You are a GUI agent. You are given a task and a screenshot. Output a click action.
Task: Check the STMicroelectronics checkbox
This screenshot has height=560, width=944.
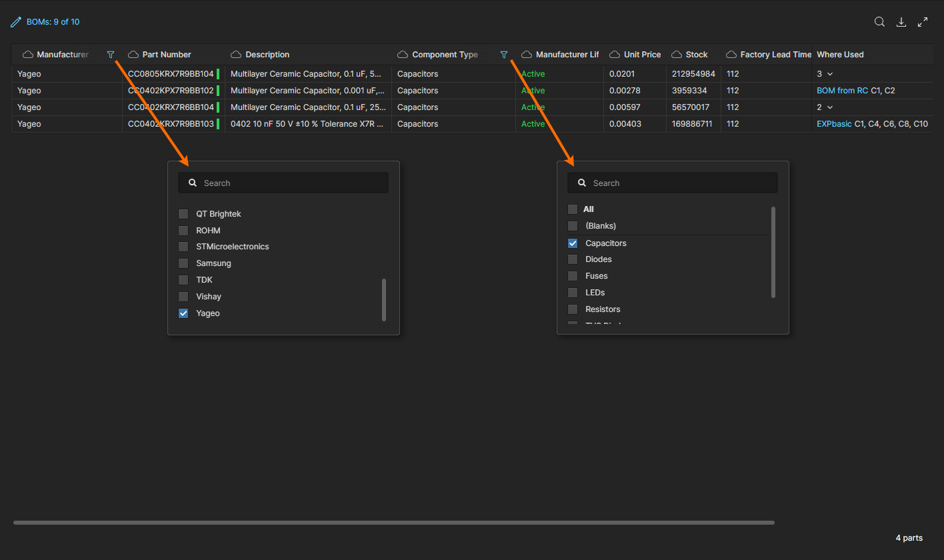pos(183,247)
